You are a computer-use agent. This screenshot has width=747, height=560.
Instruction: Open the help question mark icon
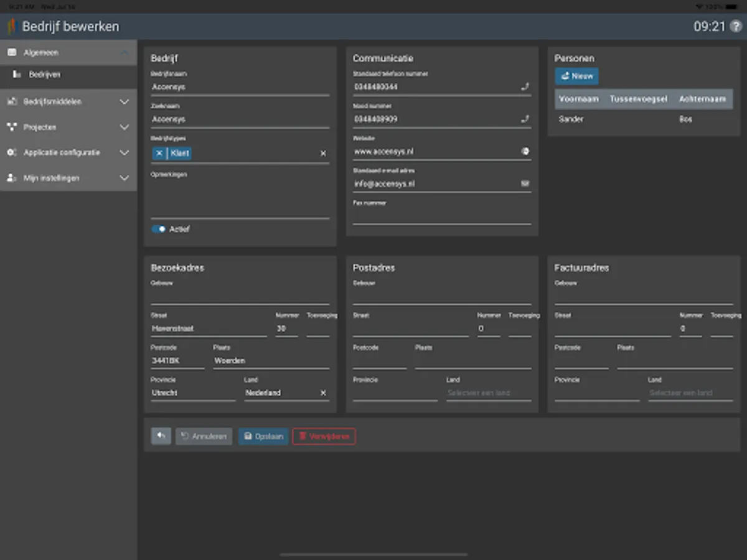pos(736,27)
